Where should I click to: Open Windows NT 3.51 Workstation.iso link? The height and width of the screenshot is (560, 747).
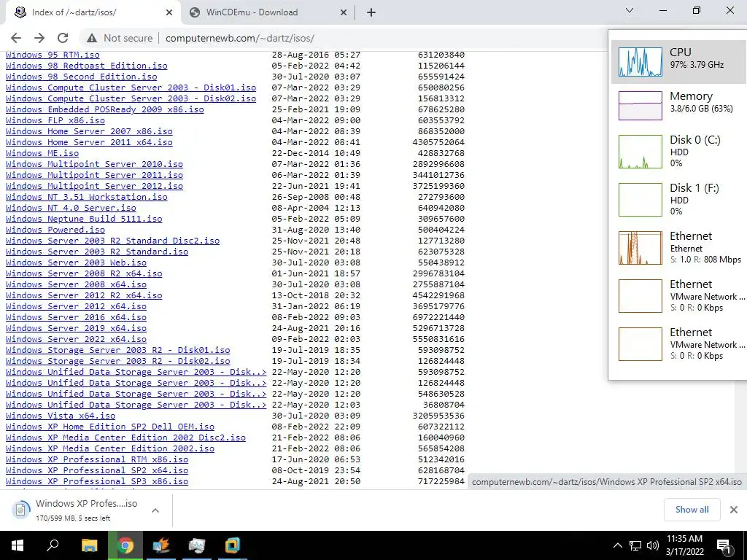pyautogui.click(x=86, y=197)
